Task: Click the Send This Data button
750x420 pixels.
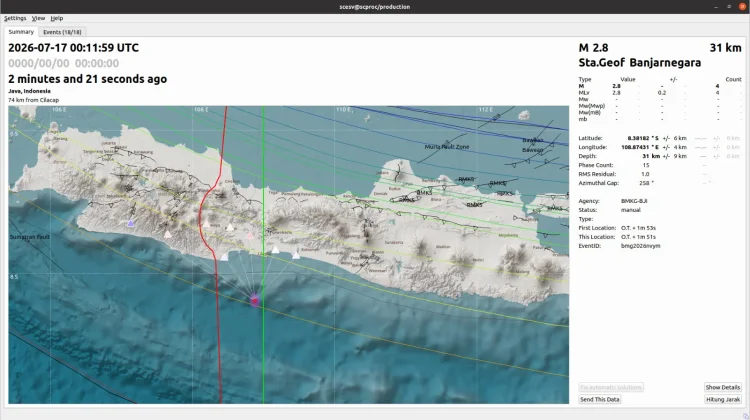Action: (599, 399)
